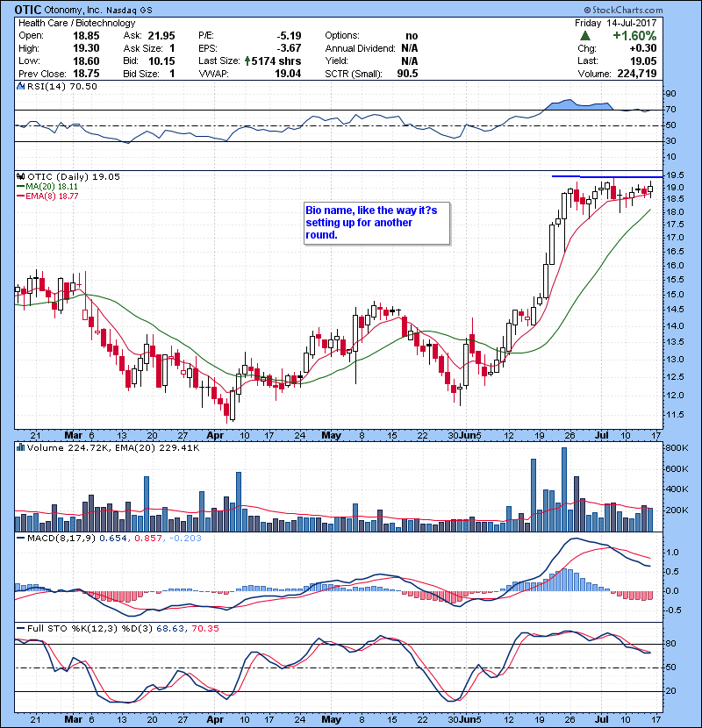Click the green up triangle beside +1.60%
The width and height of the screenshot is (702, 728).
coord(585,36)
